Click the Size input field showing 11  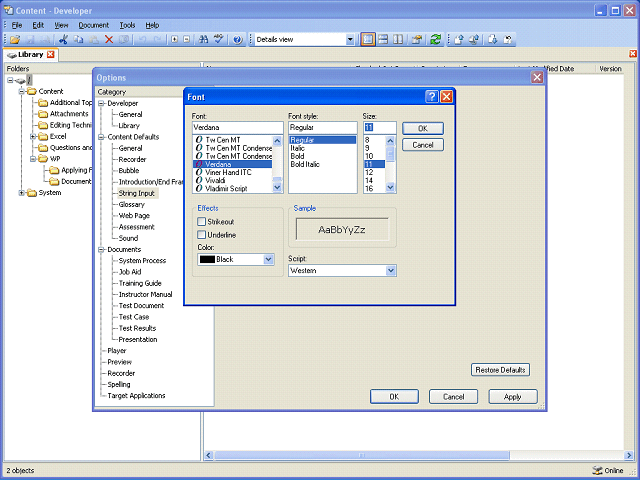(x=380, y=127)
